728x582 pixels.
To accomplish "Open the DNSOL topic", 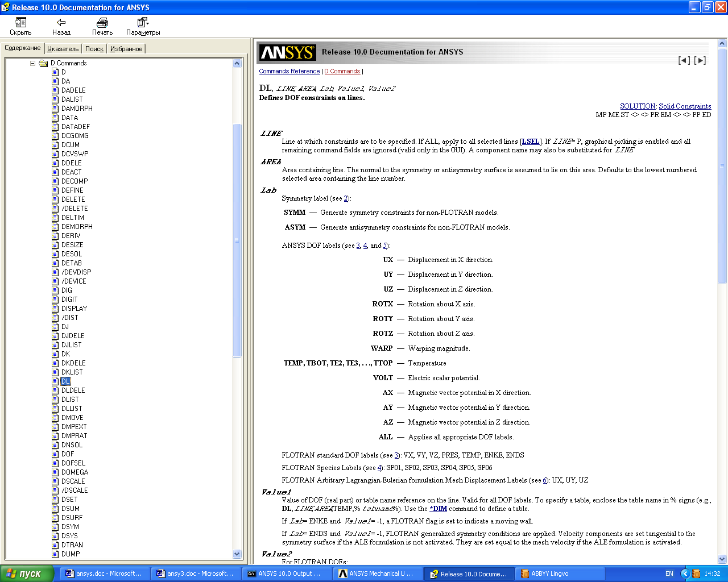I will [72, 445].
